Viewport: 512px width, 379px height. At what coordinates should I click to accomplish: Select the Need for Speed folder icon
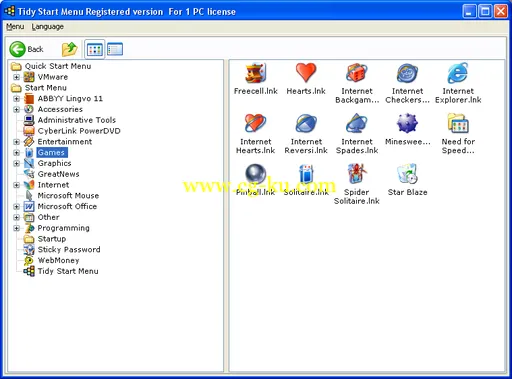(x=458, y=123)
